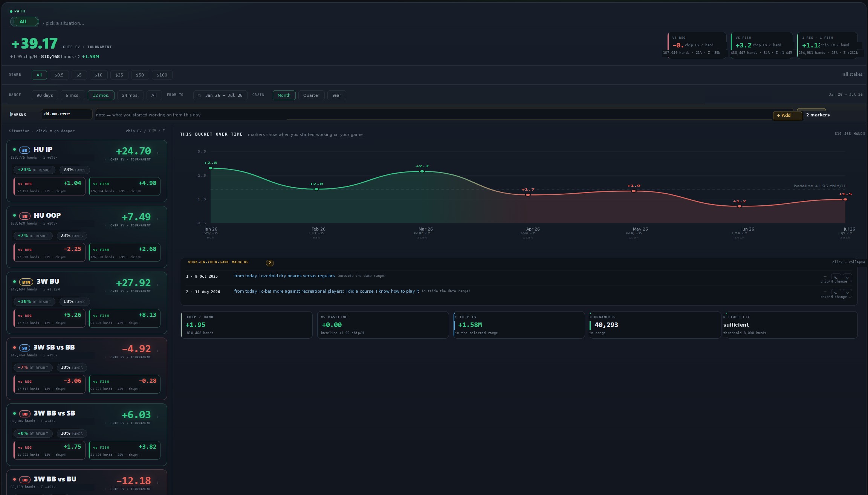Screen dimensions: 868x495
Task: Click the BB badge on HU OOP card
Action: pyautogui.click(x=25, y=216)
